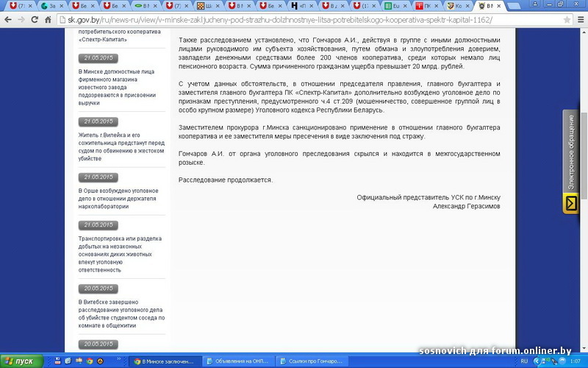
Task: Open taskbar window 'Ссылки про Гончаро...'
Action: [x=312, y=361]
